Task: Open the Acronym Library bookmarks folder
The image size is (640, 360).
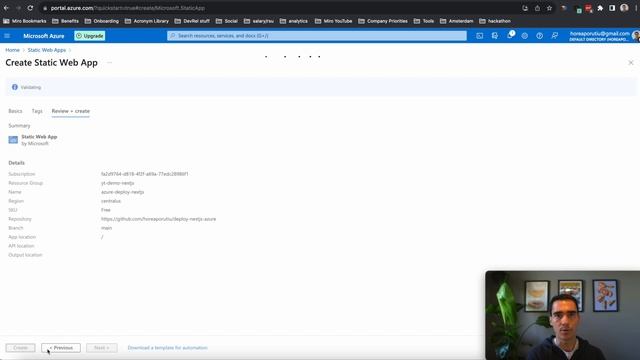Action: click(147, 21)
